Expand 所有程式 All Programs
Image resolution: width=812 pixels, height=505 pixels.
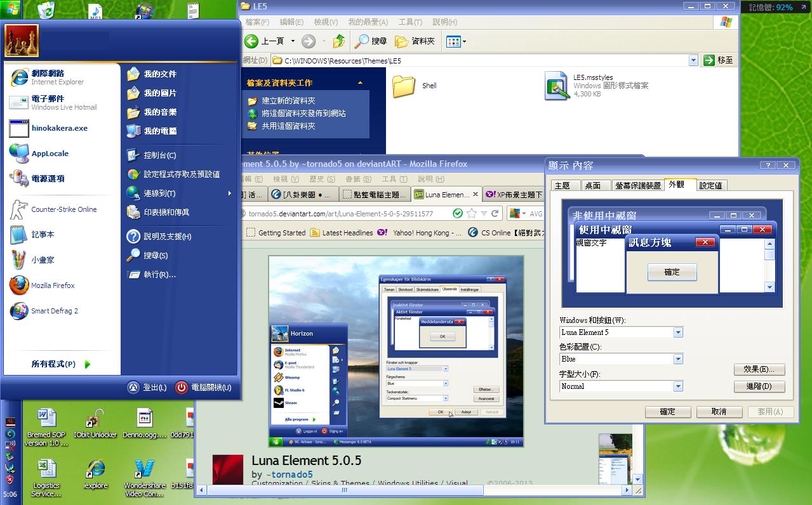[x=61, y=364]
